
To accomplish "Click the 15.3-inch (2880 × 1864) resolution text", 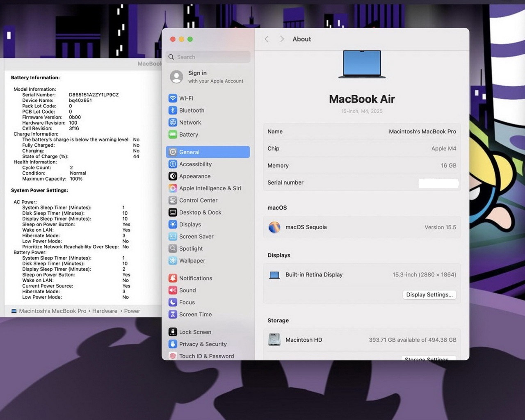I will (x=425, y=275).
